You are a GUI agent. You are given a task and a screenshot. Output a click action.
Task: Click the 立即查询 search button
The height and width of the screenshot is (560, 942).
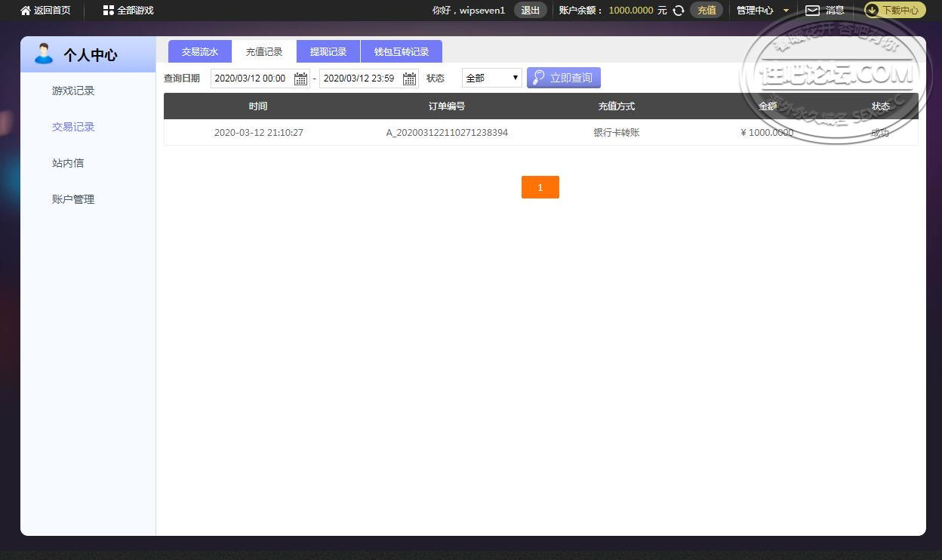pyautogui.click(x=564, y=78)
